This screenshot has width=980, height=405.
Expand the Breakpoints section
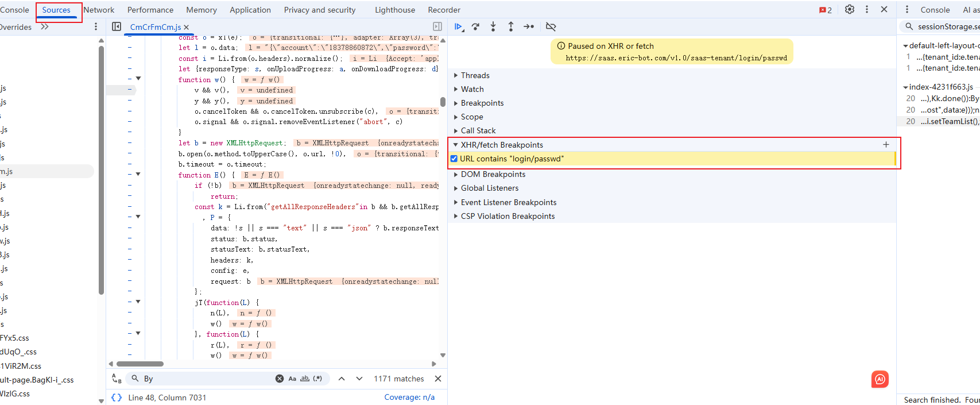tap(456, 103)
